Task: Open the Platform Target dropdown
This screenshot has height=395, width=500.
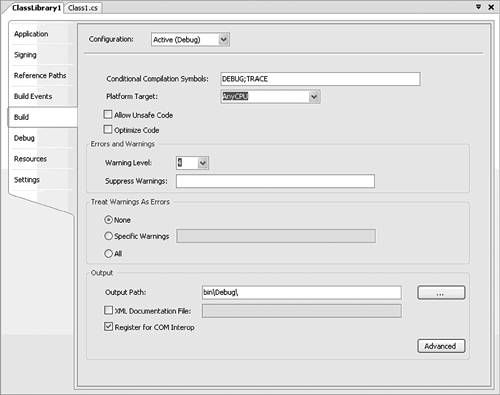Action: [x=314, y=97]
